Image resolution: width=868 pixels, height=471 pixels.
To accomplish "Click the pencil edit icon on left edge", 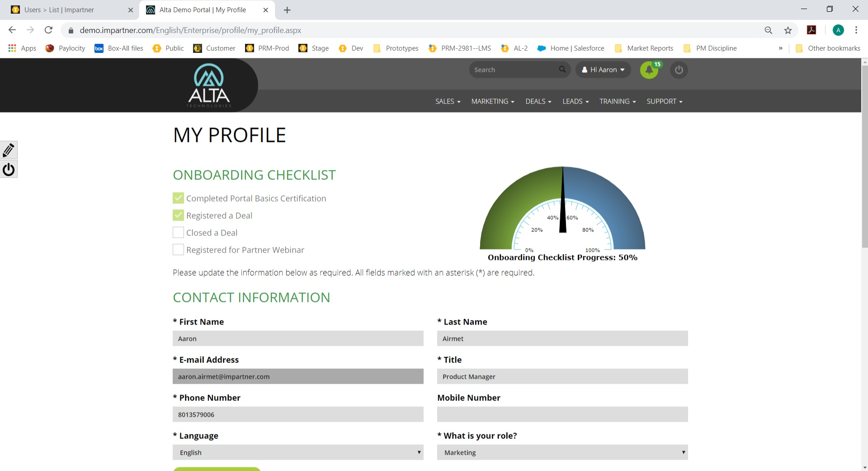I will pyautogui.click(x=9, y=150).
